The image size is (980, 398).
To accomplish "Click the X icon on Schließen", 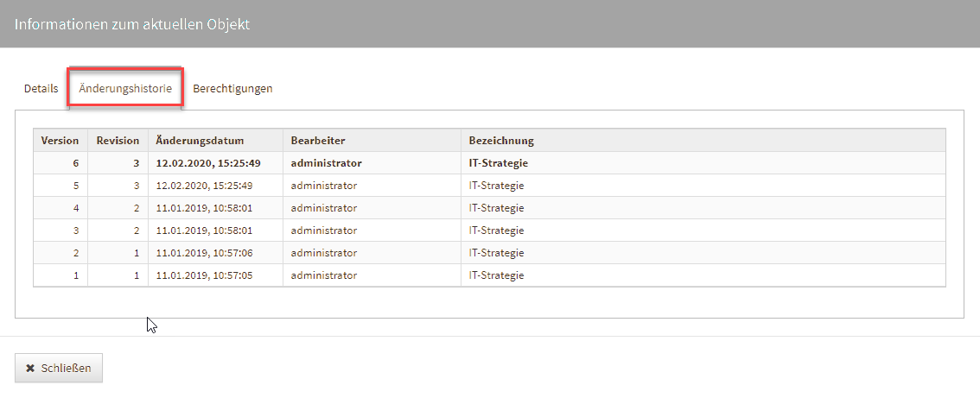I will (30, 368).
